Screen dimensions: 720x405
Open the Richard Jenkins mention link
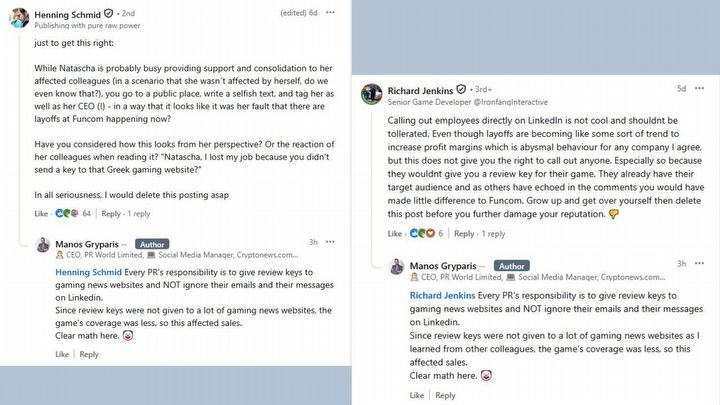tap(443, 296)
